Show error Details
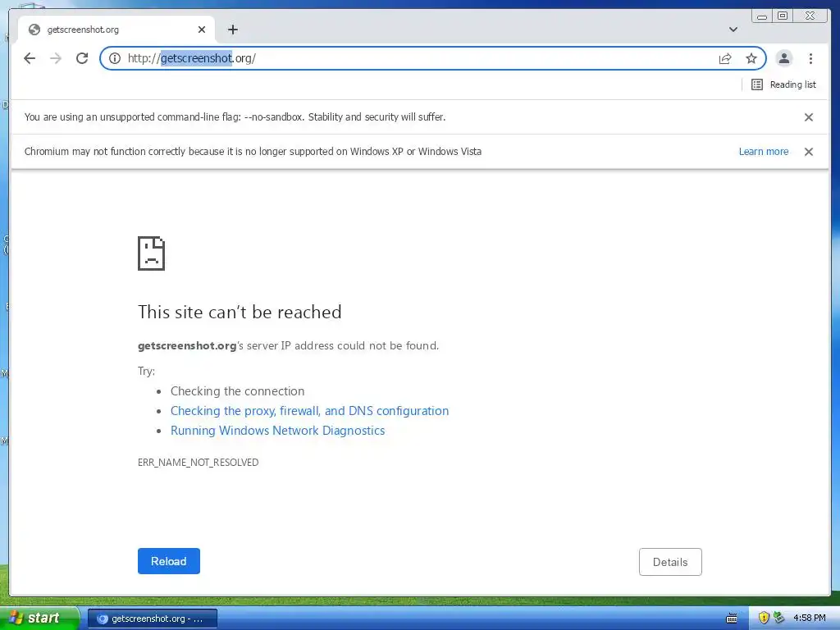This screenshot has height=630, width=840. [670, 562]
